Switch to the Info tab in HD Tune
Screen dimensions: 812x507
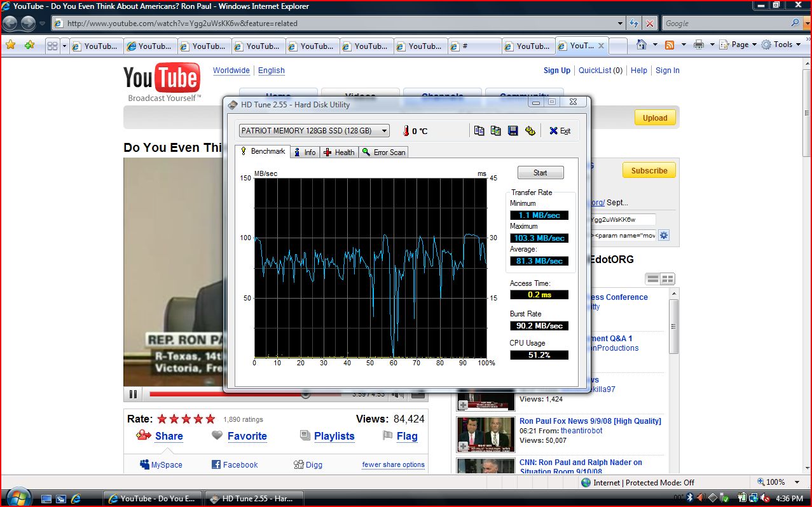click(x=305, y=152)
